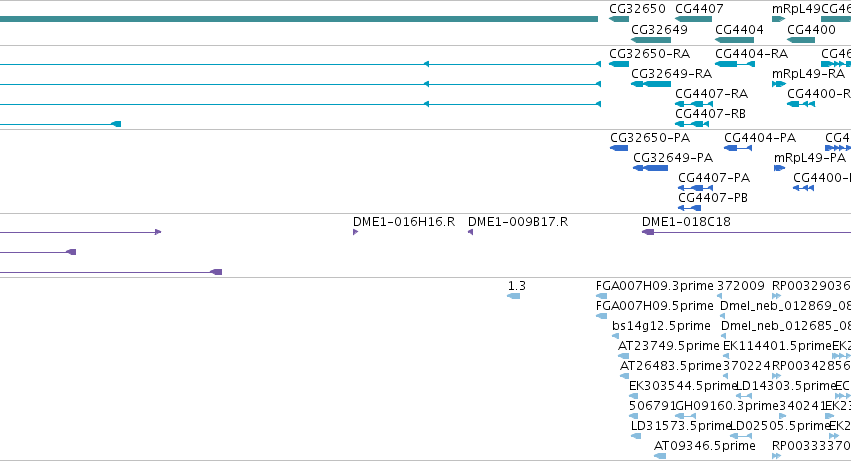This screenshot has width=851, height=461.
Task: Click the long teal gene bar at top
Action: [x=299, y=19]
